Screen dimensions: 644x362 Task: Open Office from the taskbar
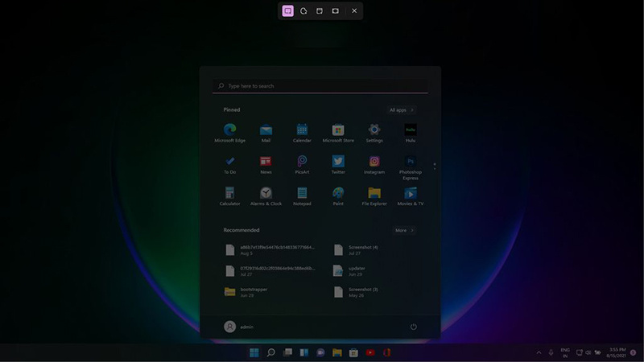tap(386, 352)
